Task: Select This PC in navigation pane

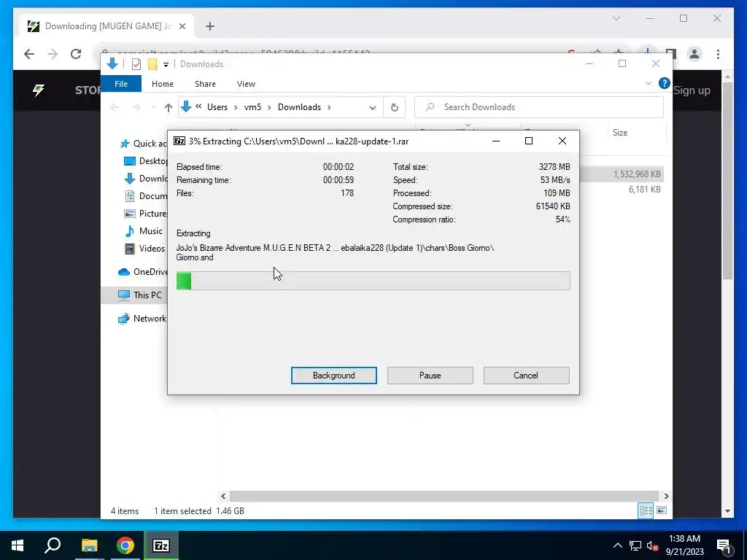Action: (x=140, y=295)
